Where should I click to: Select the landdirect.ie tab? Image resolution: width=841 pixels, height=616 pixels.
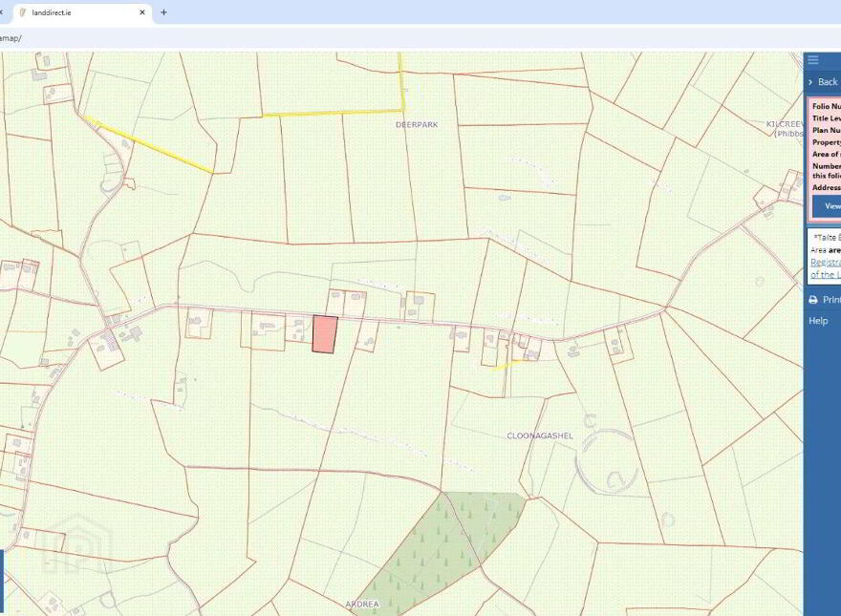click(x=80, y=12)
